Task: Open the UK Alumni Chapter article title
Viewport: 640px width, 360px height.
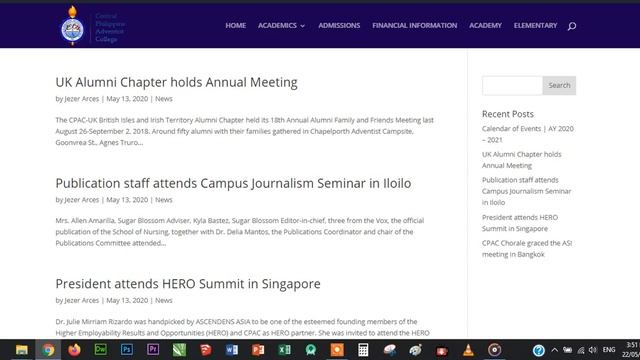Action: click(x=176, y=82)
